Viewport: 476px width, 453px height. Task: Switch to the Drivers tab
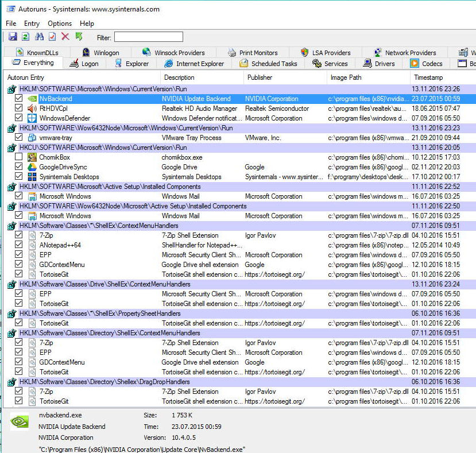point(378,64)
